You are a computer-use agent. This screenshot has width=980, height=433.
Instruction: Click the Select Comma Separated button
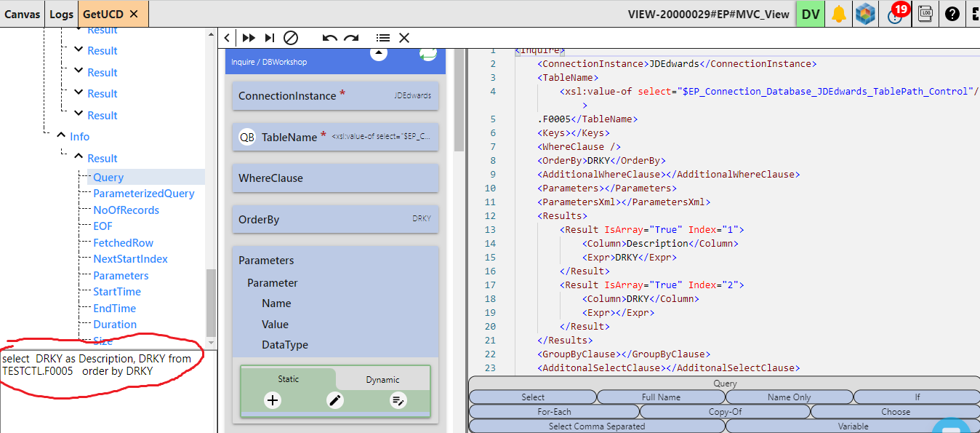point(597,426)
